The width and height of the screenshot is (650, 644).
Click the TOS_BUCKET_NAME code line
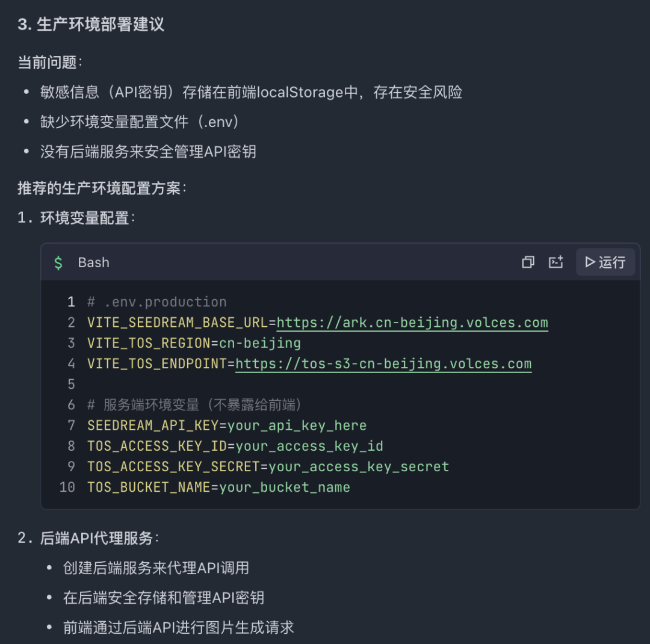coord(218,487)
